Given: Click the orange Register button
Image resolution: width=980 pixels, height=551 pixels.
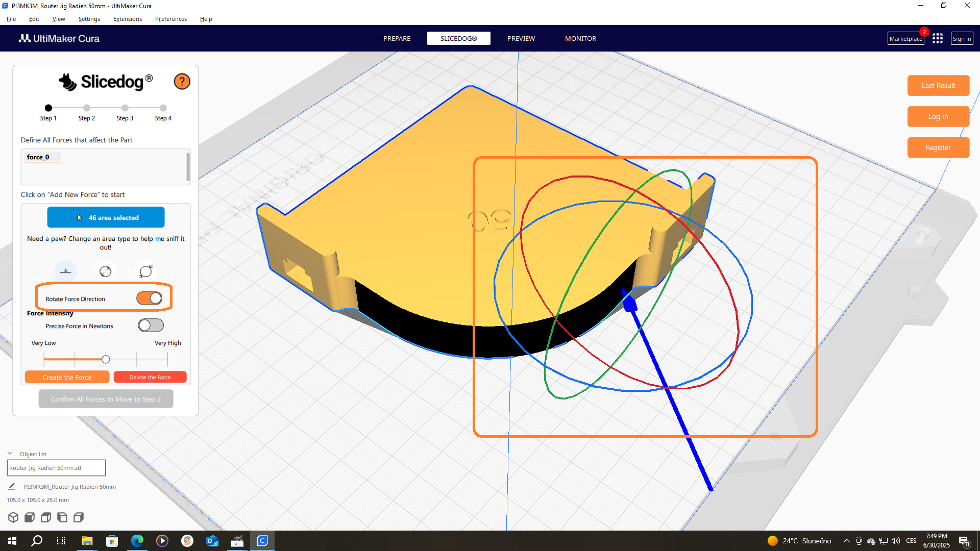Looking at the screenshot, I should [x=938, y=148].
